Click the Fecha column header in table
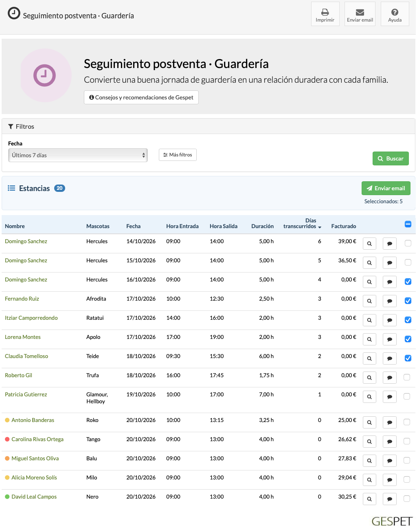 click(x=134, y=226)
